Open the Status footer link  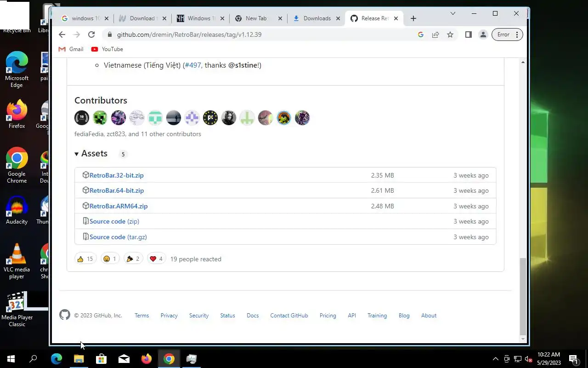coord(227,316)
